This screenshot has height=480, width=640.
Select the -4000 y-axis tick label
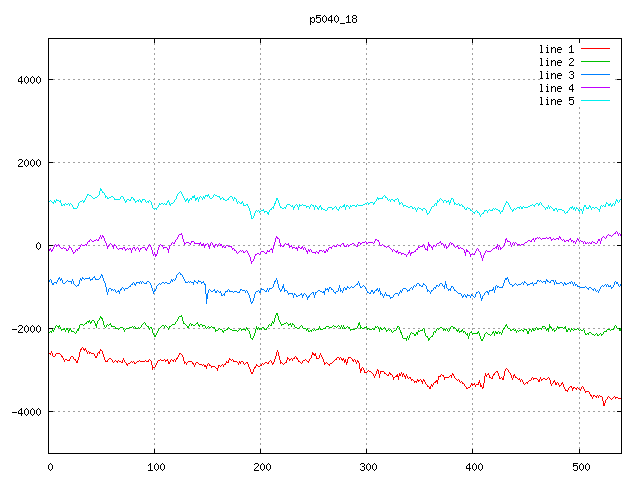pos(24,412)
